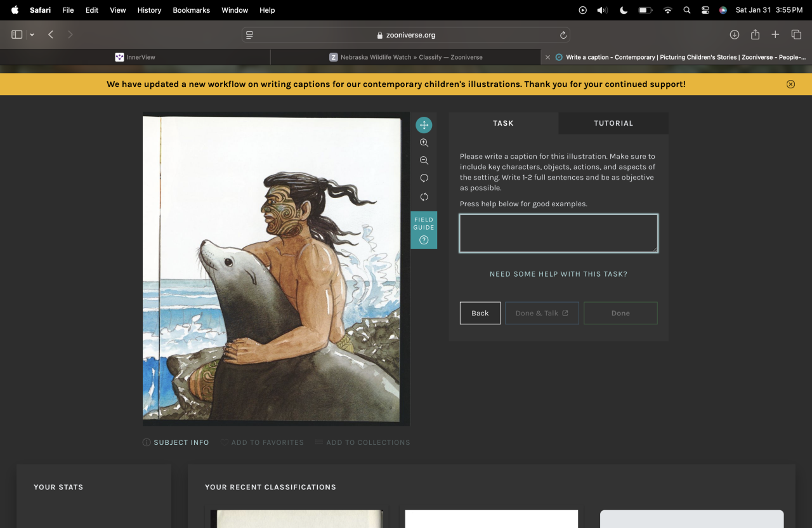Go forward in Safari history
Image resolution: width=812 pixels, height=528 pixels.
(70, 35)
